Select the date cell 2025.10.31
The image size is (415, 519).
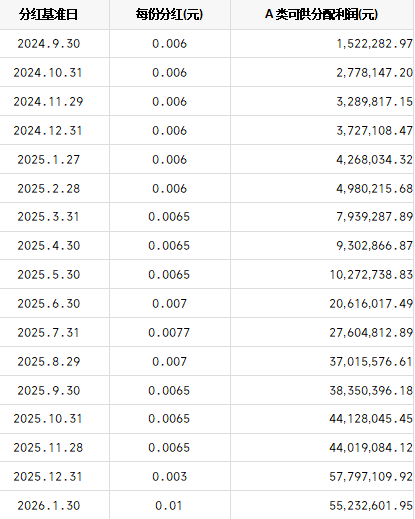[48, 419]
